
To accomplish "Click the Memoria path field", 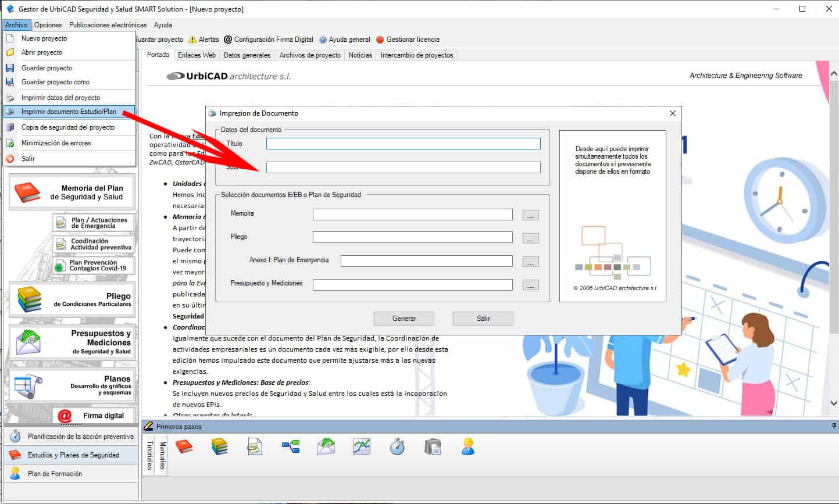I will pos(413,215).
